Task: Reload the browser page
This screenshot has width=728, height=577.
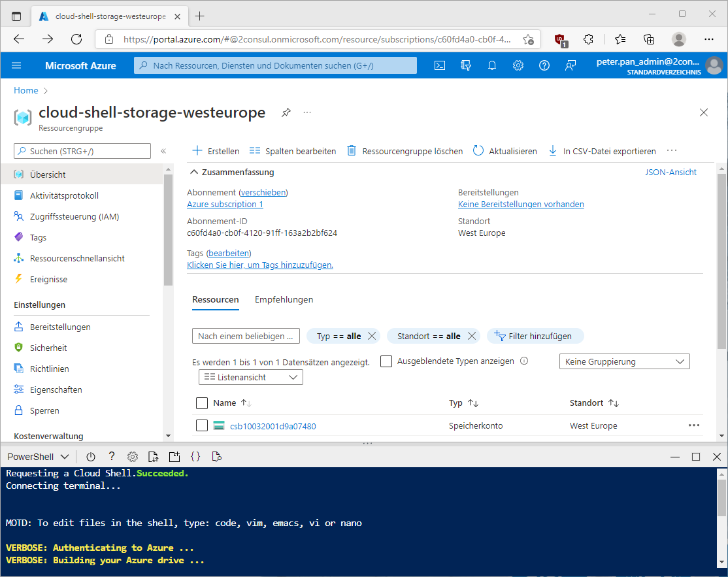Action: (x=76, y=39)
